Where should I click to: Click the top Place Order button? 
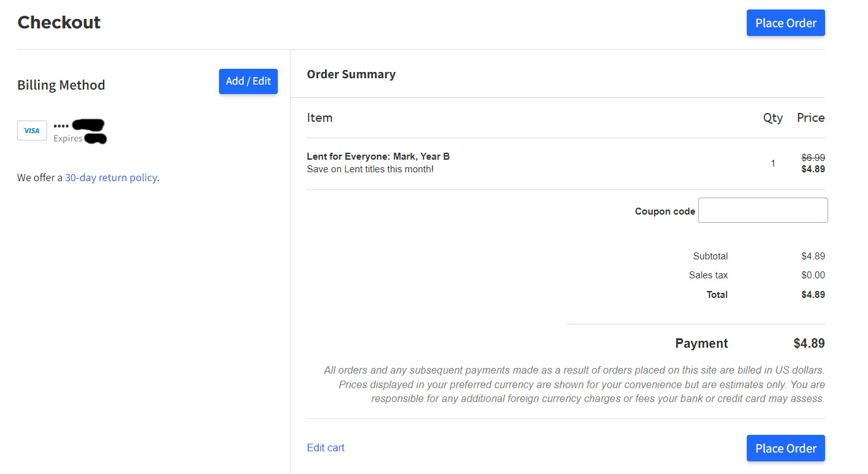pos(785,23)
